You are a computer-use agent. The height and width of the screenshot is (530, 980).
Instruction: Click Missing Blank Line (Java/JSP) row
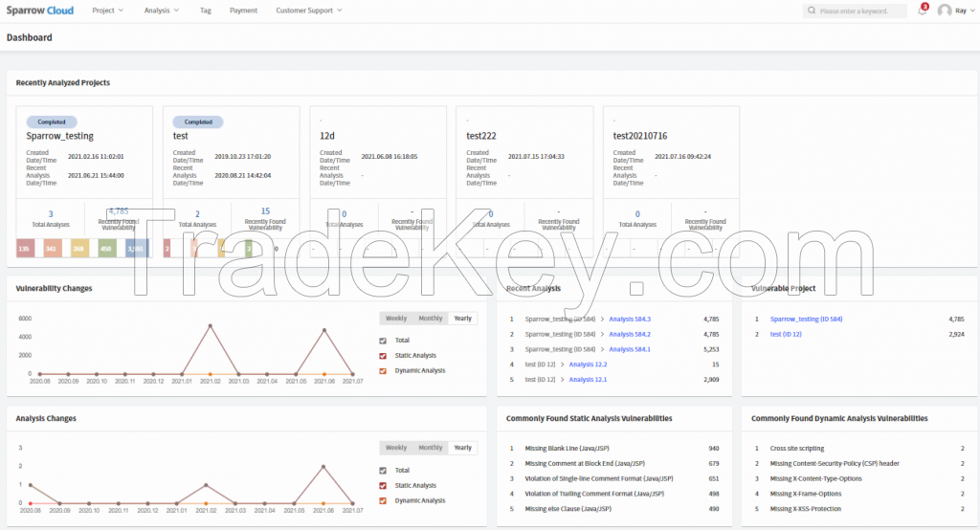coord(613,448)
